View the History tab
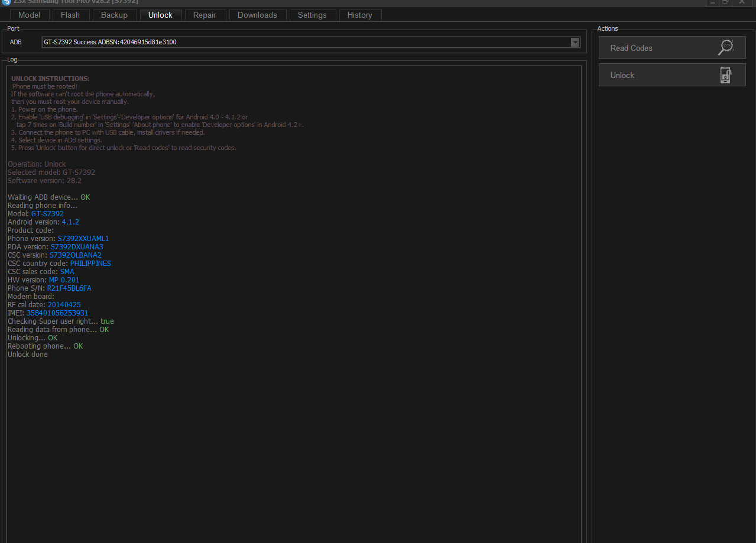Screen dimensions: 756x543 tap(360, 15)
